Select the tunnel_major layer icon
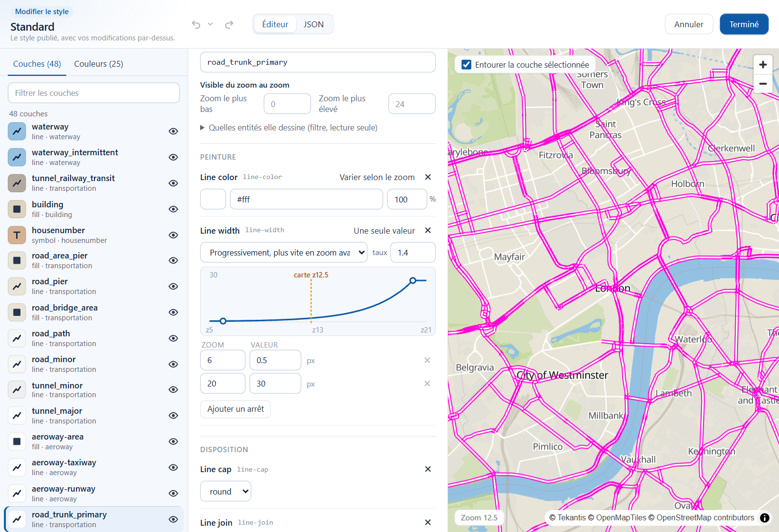The height and width of the screenshot is (532, 779). (17, 416)
